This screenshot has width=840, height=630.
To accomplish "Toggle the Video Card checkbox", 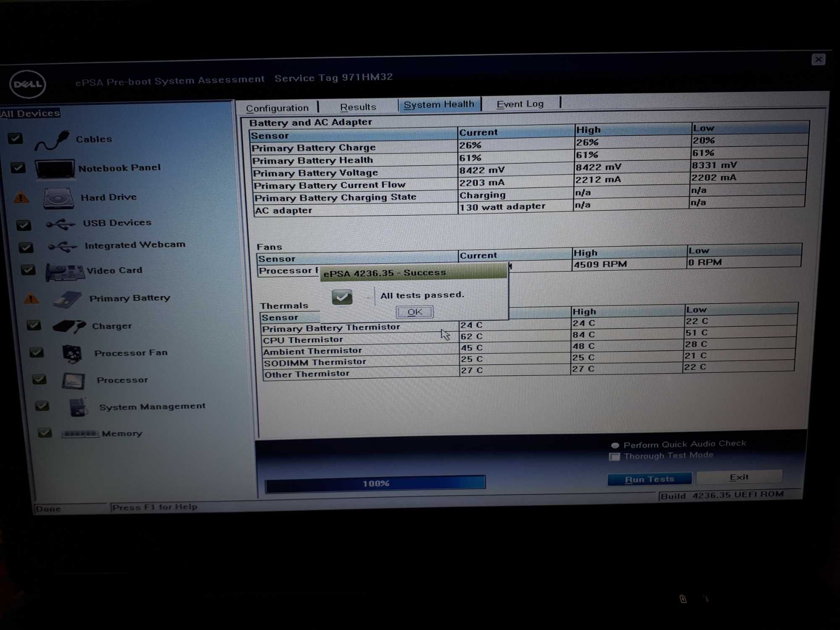I will [x=29, y=270].
